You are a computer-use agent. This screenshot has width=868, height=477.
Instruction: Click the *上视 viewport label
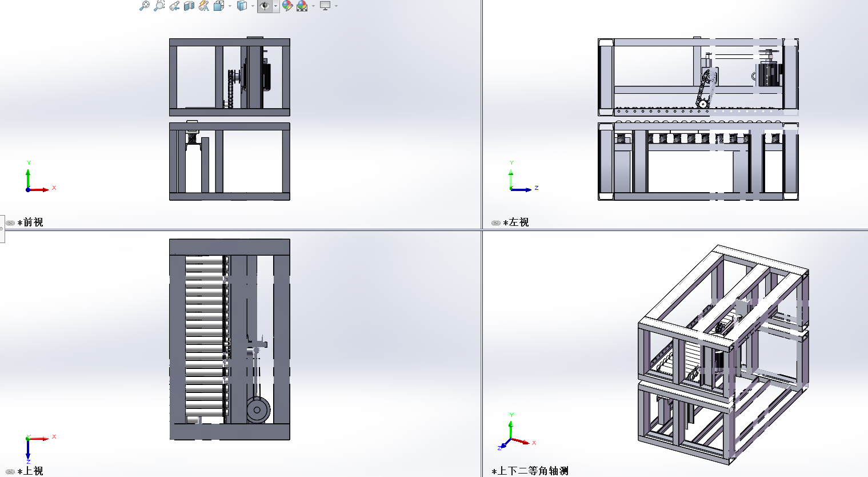click(x=30, y=471)
